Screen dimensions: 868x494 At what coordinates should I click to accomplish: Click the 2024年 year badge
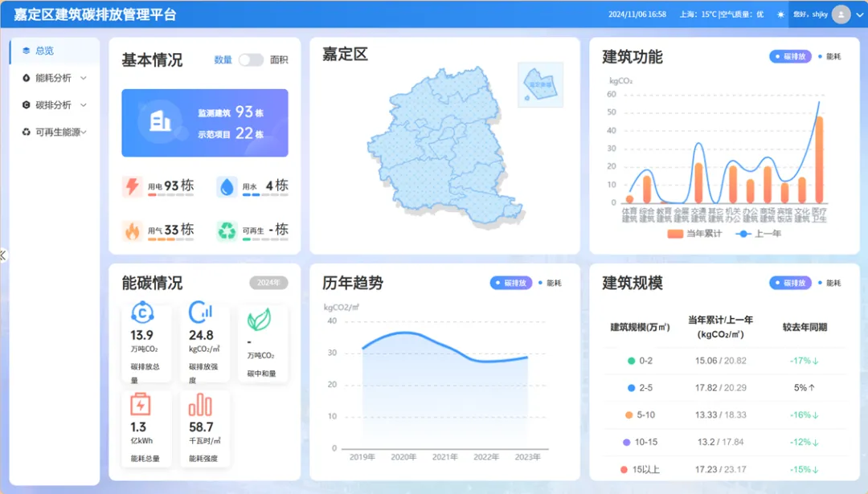click(x=268, y=283)
